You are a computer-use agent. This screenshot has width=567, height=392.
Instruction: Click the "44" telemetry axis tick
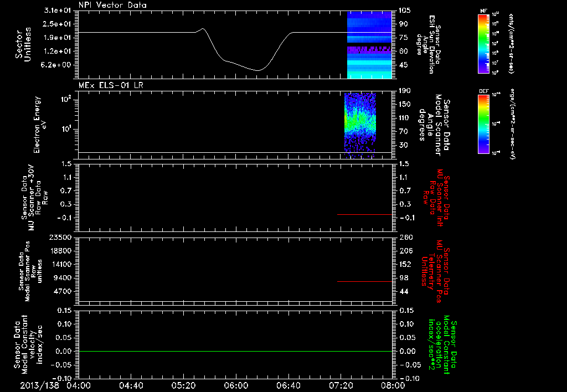coord(404,291)
